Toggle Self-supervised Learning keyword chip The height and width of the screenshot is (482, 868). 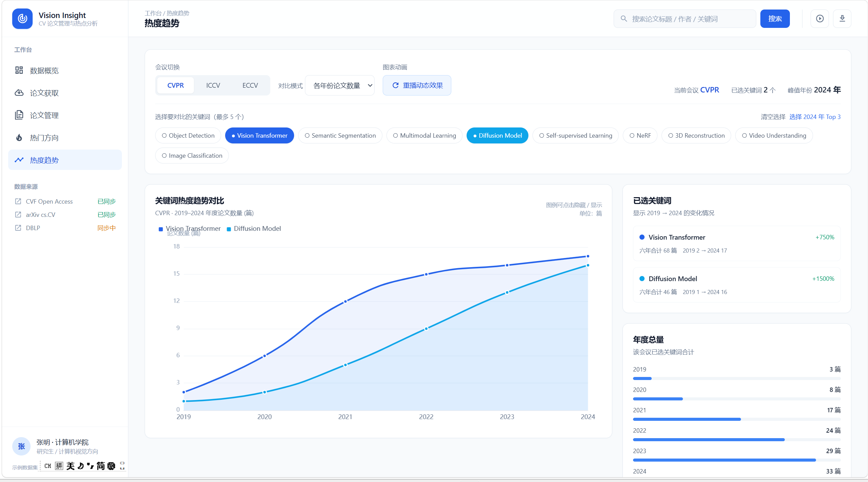pyautogui.click(x=576, y=136)
